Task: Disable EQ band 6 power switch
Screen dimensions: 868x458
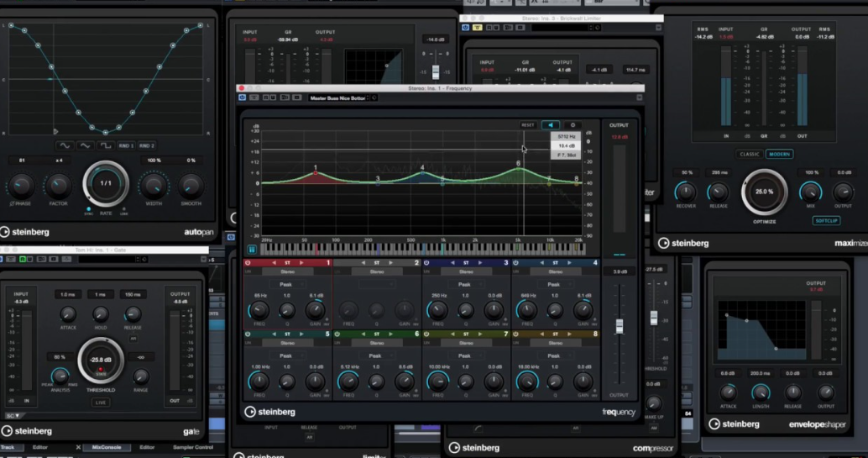Action: pyautogui.click(x=338, y=334)
